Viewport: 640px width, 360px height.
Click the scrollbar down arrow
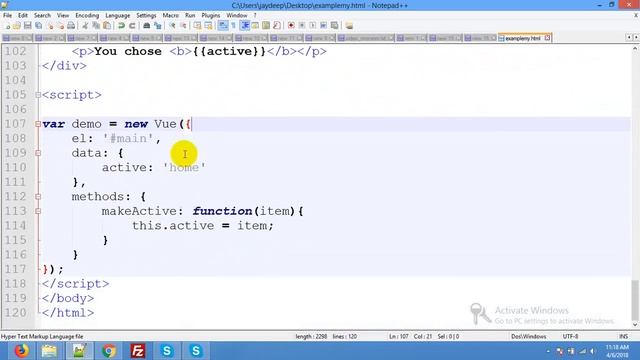(635, 325)
